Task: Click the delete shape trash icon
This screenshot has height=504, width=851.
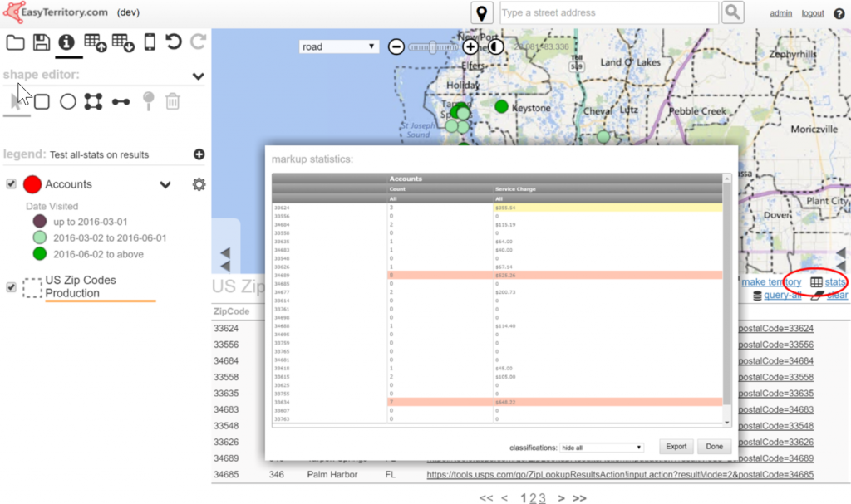Action: (172, 101)
